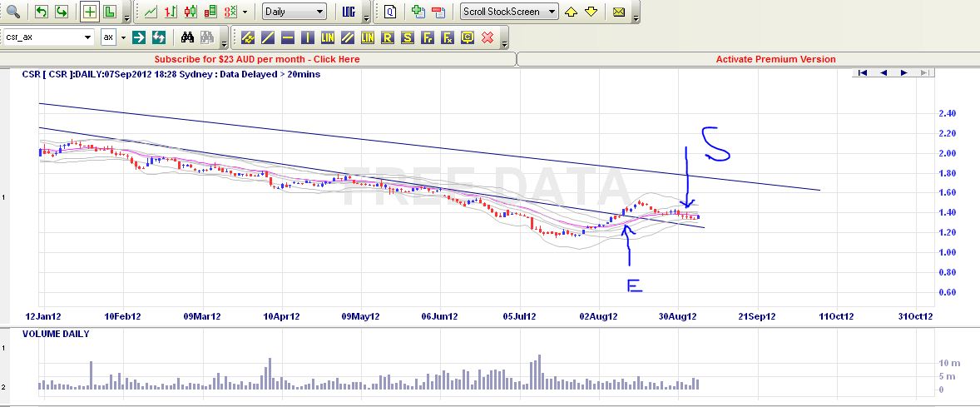Click the teal go arrow button
Screen dimensions: 980x407
139,37
